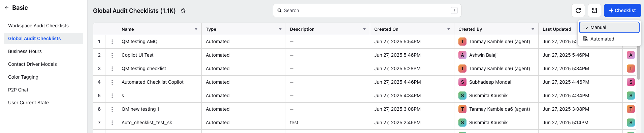Click Jun 27, 2025 5:14PM last updated
The width and height of the screenshot is (644, 133).
(x=566, y=123)
